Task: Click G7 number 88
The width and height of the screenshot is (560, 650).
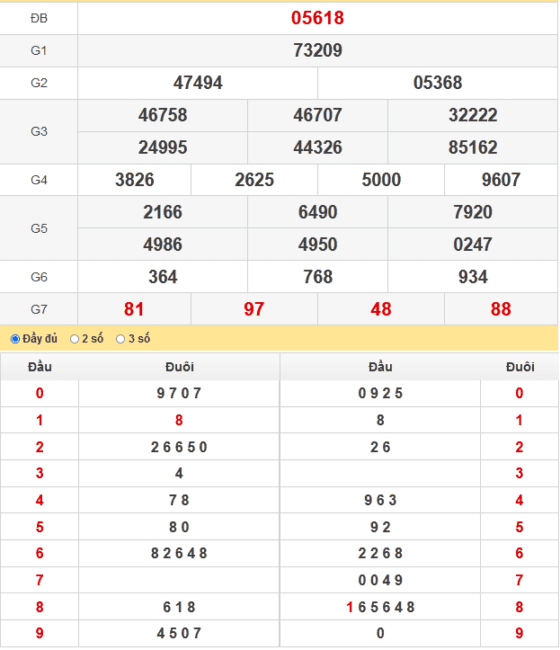Action: (x=501, y=309)
